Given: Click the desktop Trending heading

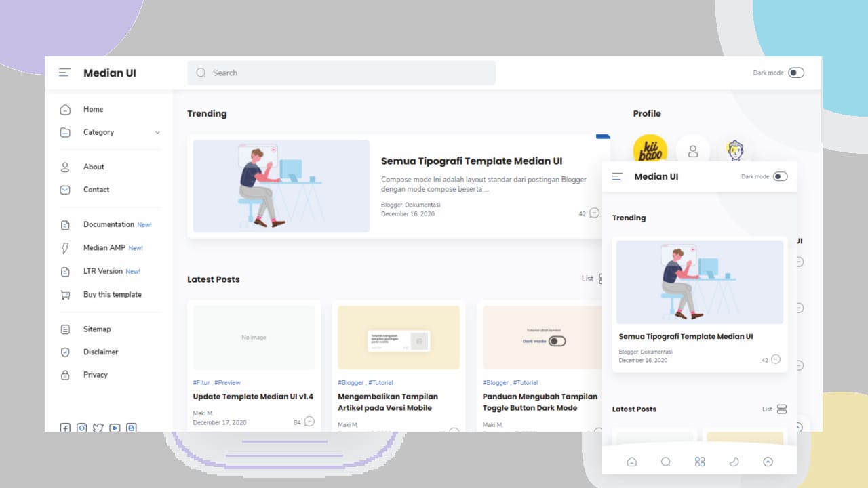Looking at the screenshot, I should pos(207,113).
